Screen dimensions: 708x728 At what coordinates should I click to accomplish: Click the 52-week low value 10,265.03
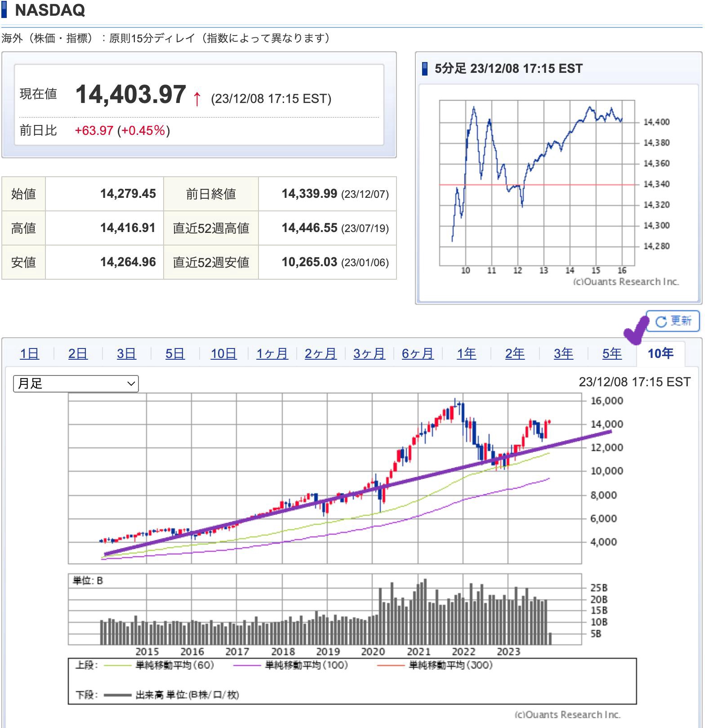click(309, 262)
